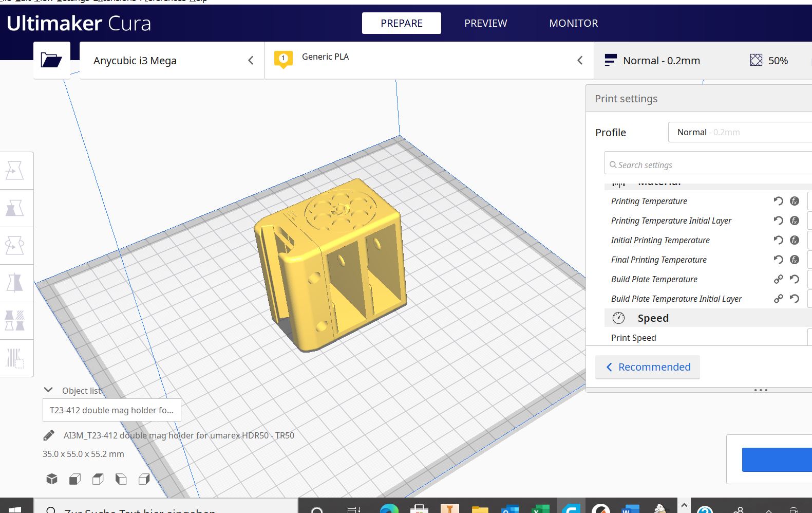
Task: Select T23-412 double mag holder in object list
Action: click(x=111, y=410)
